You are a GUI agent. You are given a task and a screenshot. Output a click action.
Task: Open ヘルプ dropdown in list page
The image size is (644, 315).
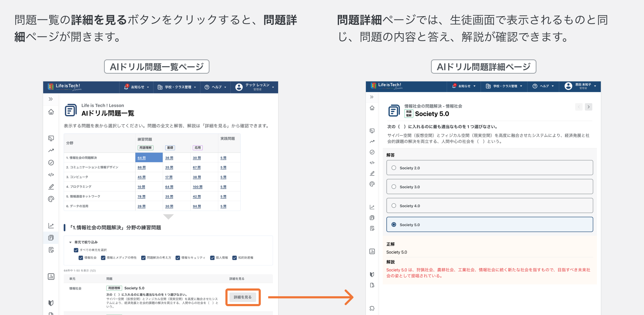(215, 87)
